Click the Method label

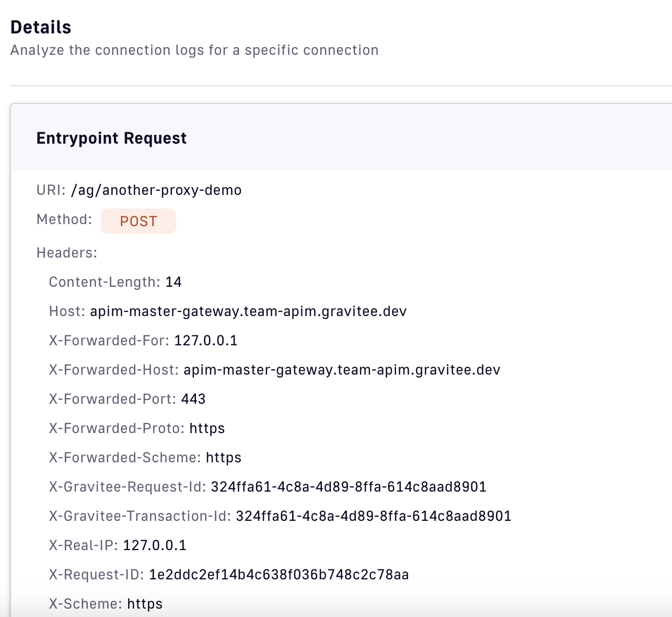click(x=64, y=219)
